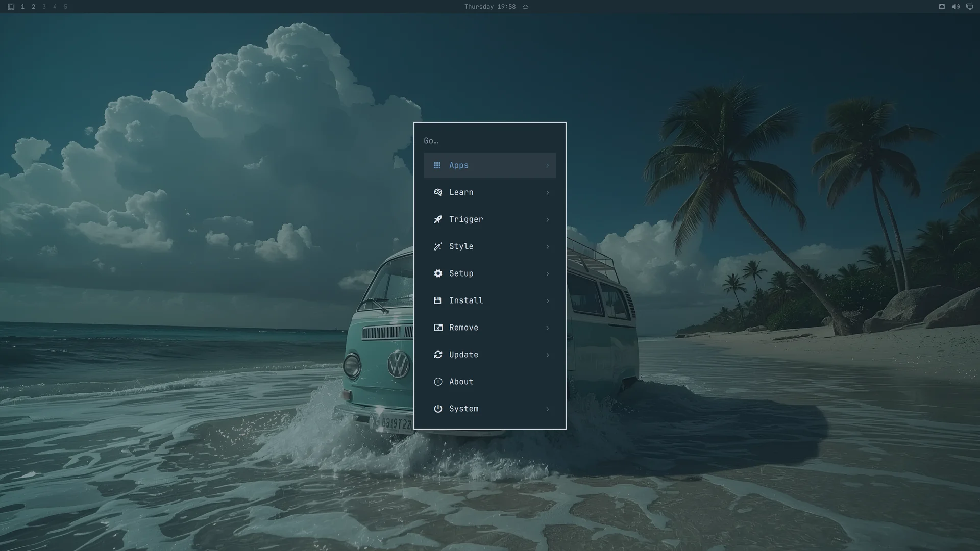Click the Setup gear icon
Image resolution: width=980 pixels, height=551 pixels.
438,273
